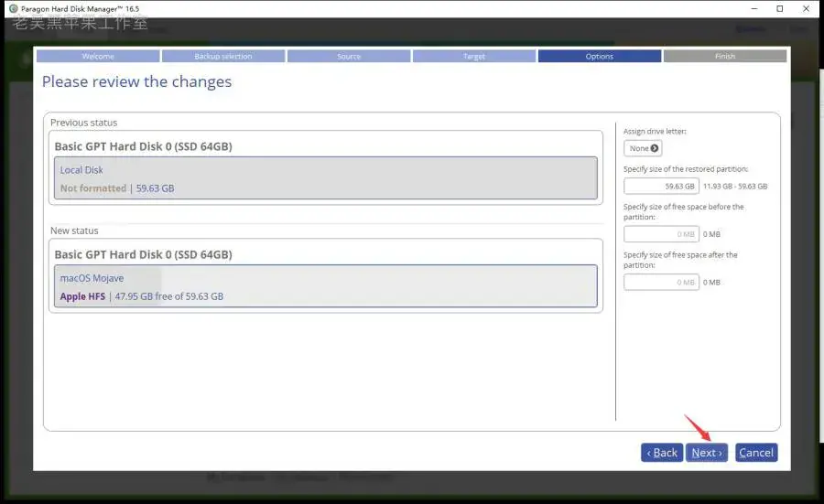Click the Back button
824x504 pixels.
(662, 453)
